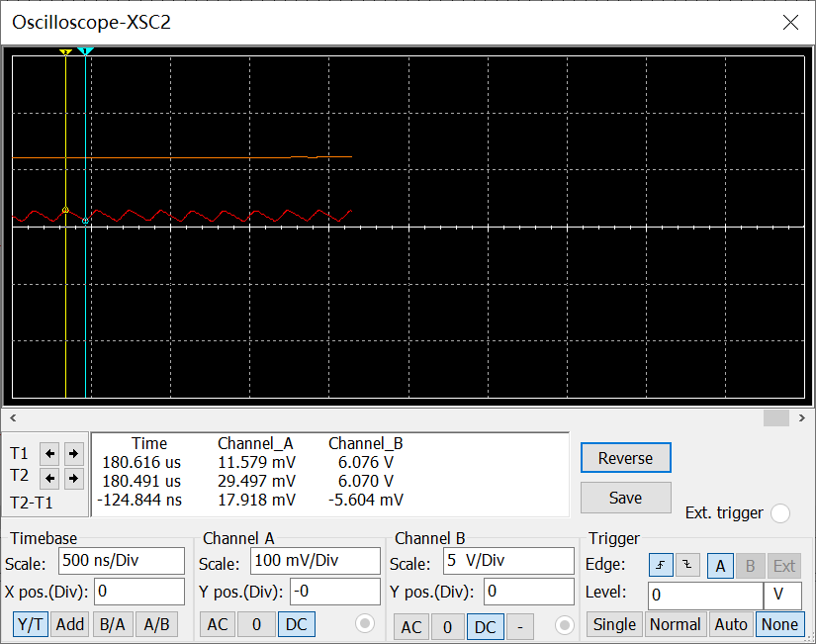
Task: Select Normal trigger mode
Action: [675, 624]
